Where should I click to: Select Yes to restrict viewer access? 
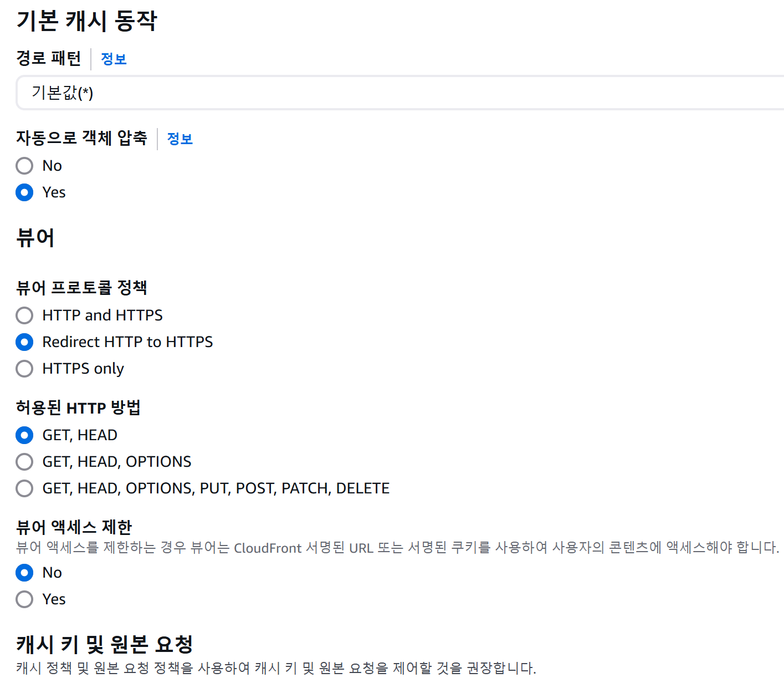24,599
